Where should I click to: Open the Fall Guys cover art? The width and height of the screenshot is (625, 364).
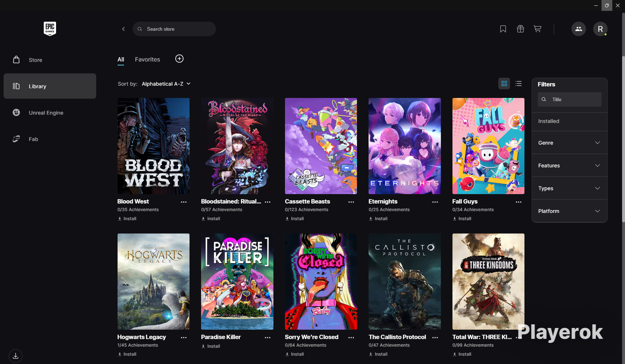coord(488,146)
